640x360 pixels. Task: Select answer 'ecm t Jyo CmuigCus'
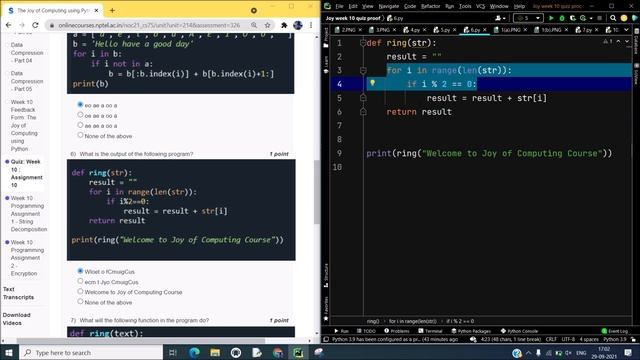(80, 282)
